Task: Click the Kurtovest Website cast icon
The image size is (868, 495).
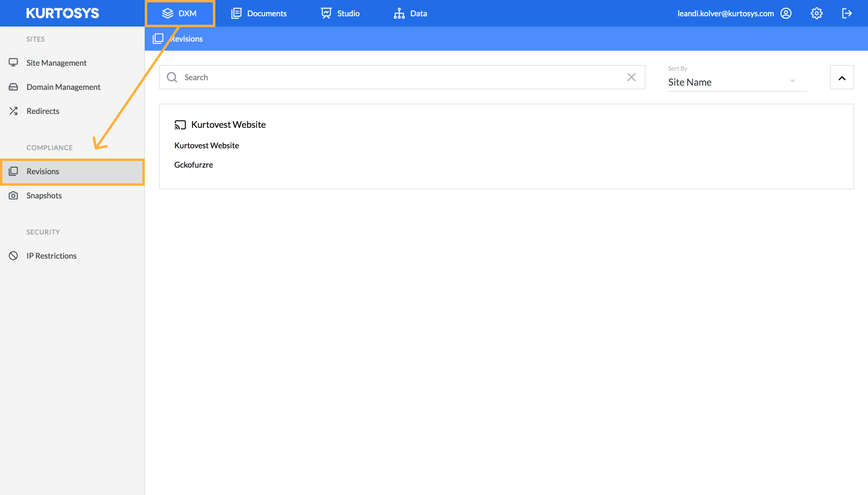Action: tap(180, 125)
